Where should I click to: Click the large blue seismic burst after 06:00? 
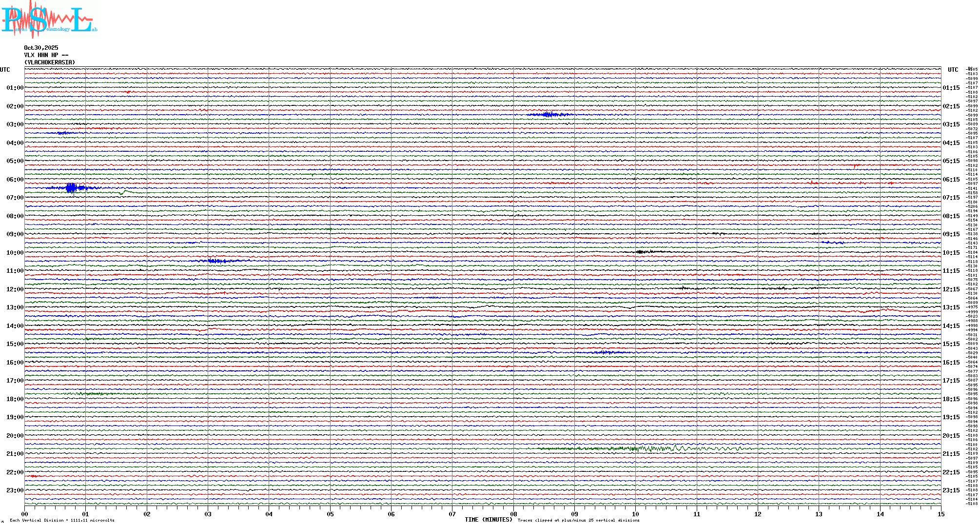click(x=72, y=188)
